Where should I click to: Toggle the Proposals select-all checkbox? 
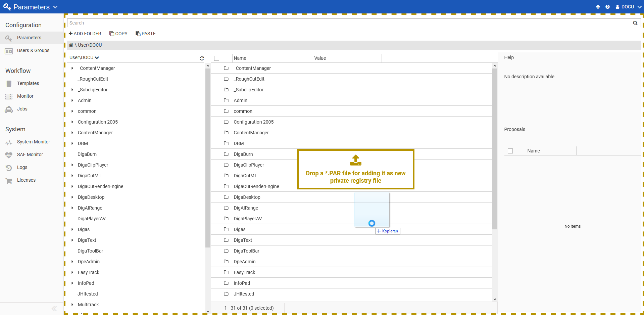[x=510, y=151]
